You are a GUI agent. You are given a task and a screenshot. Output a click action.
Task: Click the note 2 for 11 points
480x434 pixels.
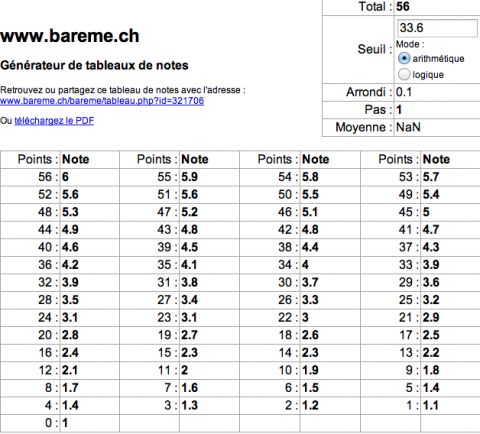[184, 370]
